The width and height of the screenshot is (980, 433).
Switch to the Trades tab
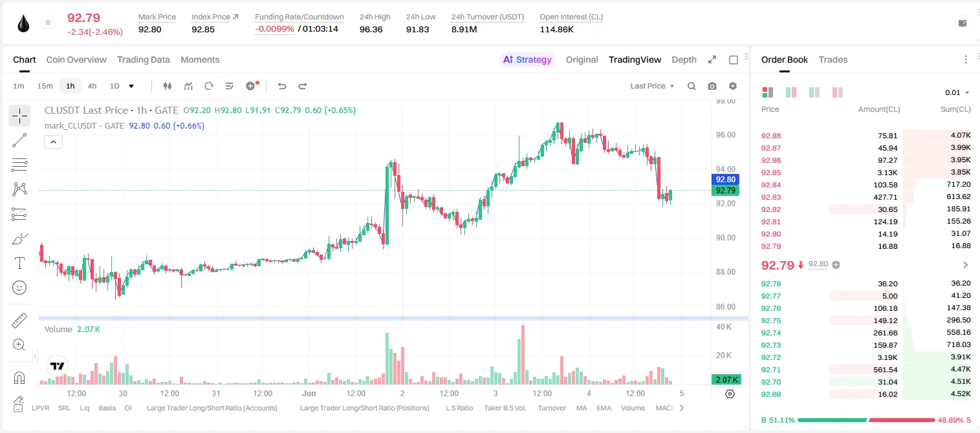click(833, 59)
